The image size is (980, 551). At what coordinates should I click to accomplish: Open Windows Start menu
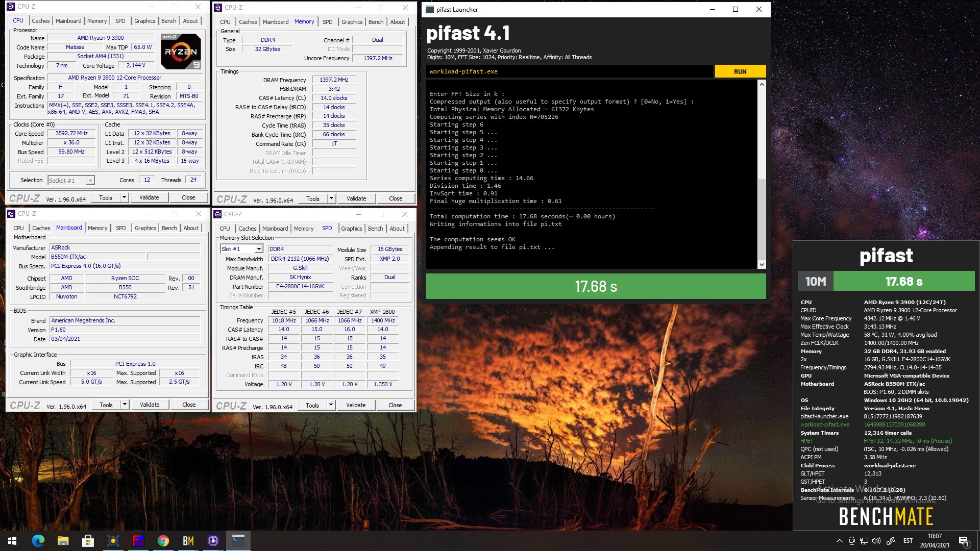point(12,541)
